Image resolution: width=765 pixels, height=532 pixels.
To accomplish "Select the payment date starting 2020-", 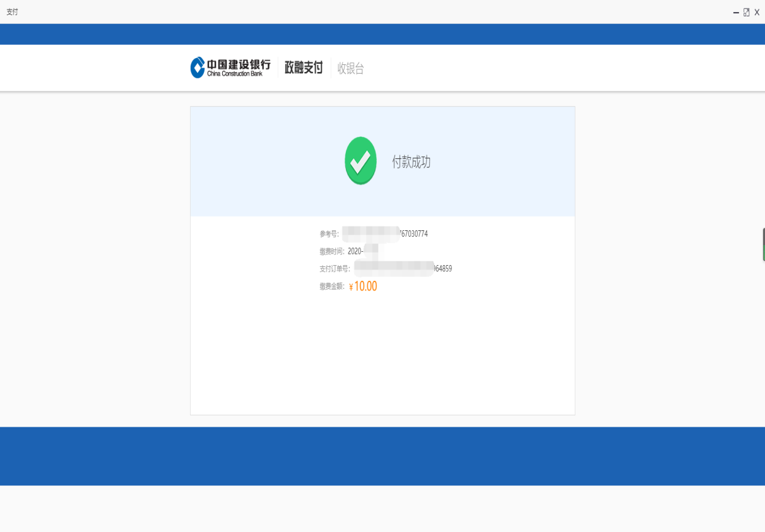I will pos(355,251).
